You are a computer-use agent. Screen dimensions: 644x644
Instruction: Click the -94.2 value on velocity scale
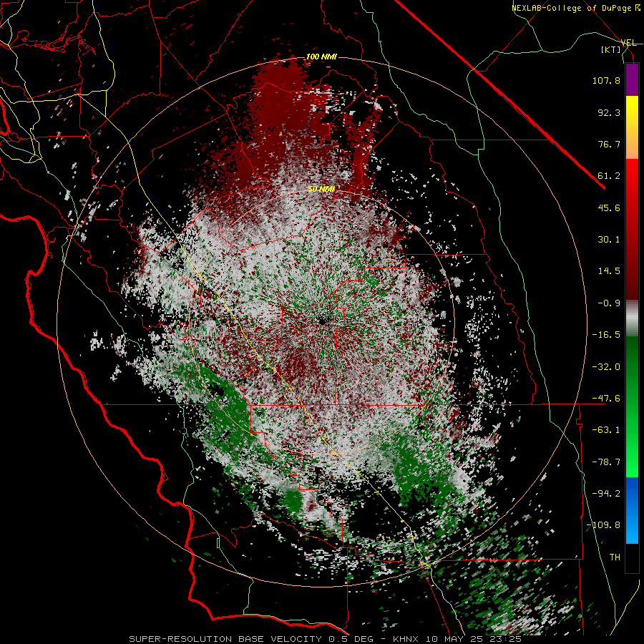(x=606, y=494)
